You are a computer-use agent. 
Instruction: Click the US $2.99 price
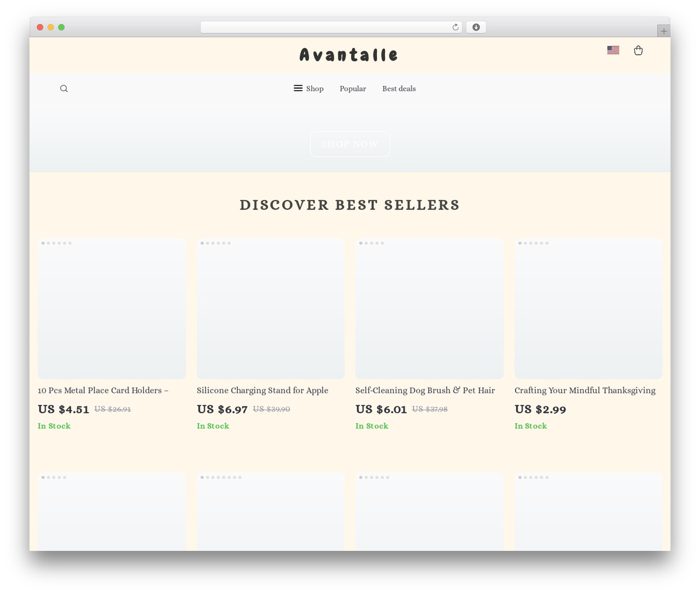[x=540, y=409]
